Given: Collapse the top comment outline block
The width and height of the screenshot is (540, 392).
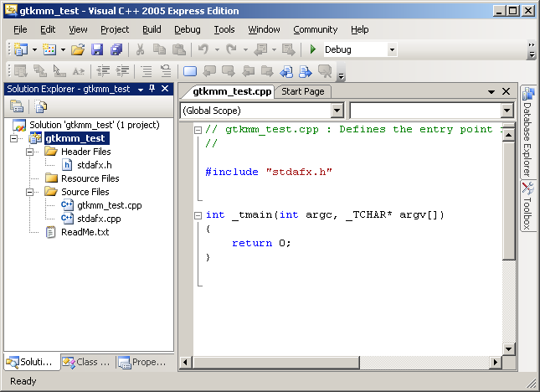Looking at the screenshot, I should 198,130.
